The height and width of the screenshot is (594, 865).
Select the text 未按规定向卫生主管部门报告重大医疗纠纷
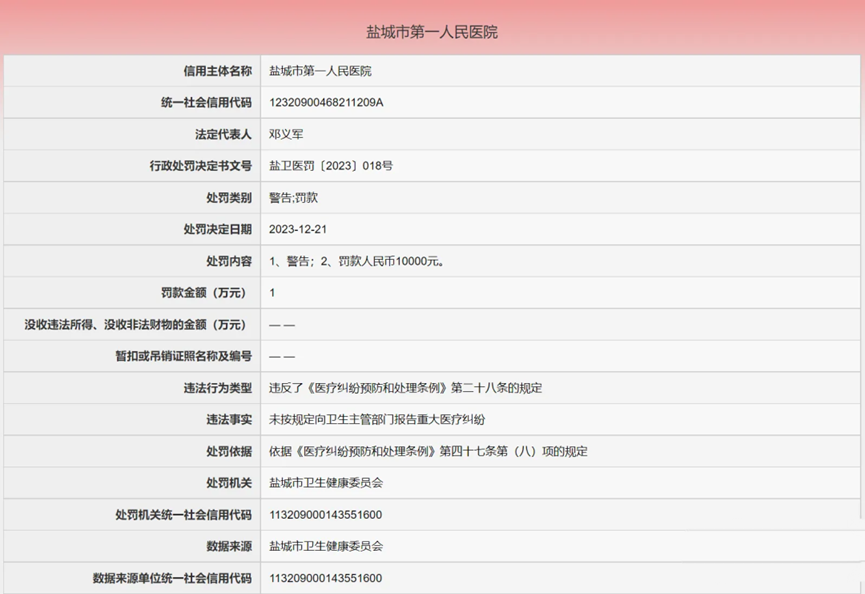(x=377, y=420)
